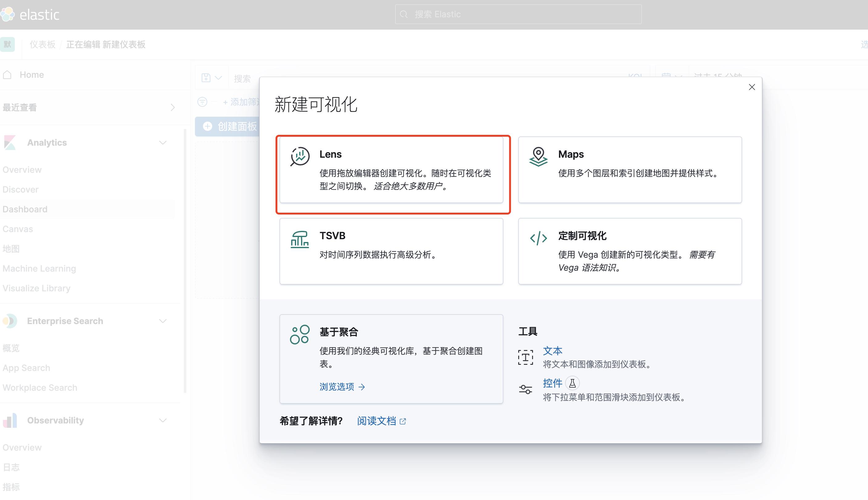Open 定制可视化 Vega visualization
Viewport: 868px width, 500px height.
[x=629, y=251]
